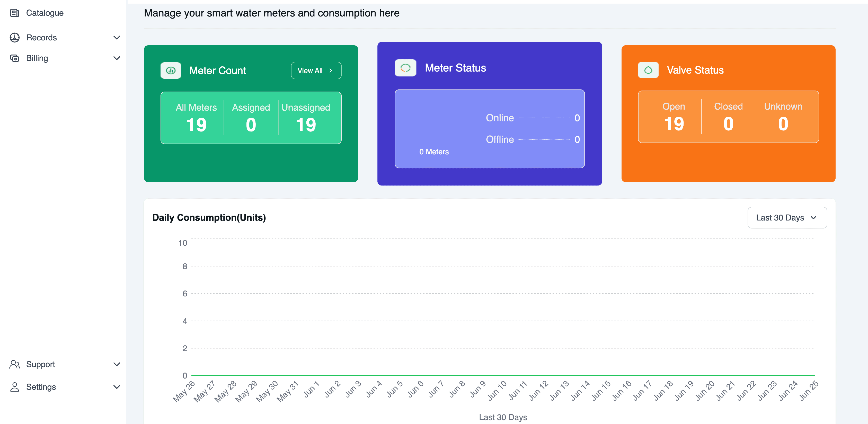Open the Last 30 Days dropdown
868x424 pixels.
[787, 217]
